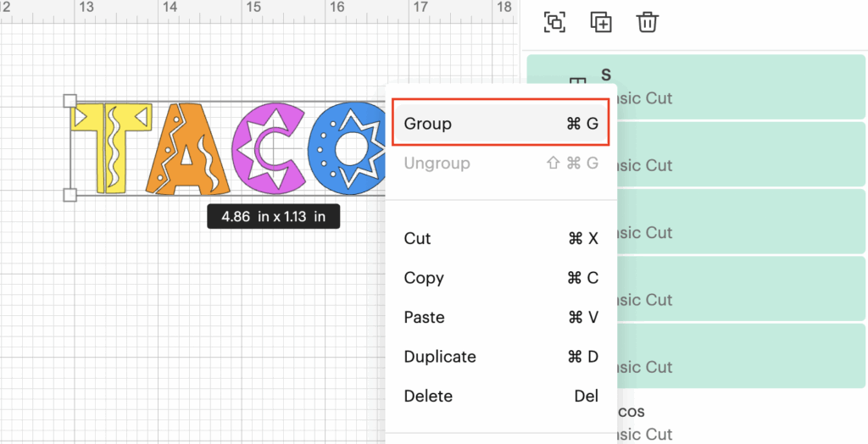Click Paste in the context menu

tap(500, 317)
